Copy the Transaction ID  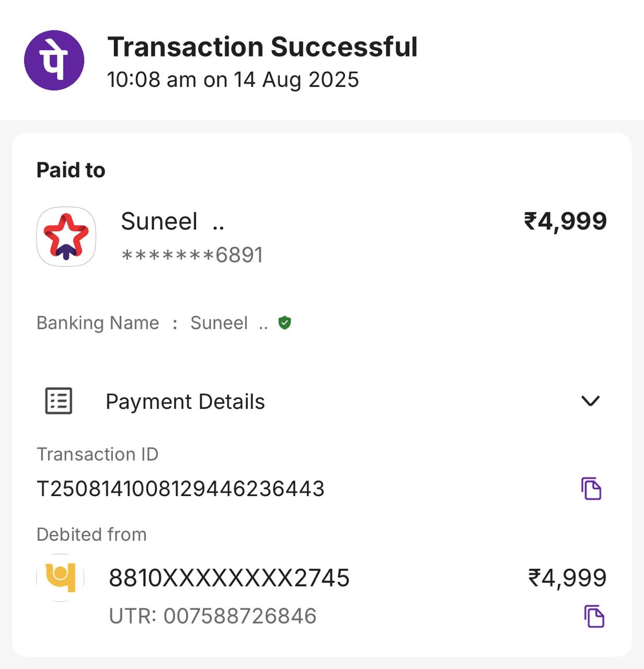coord(591,489)
